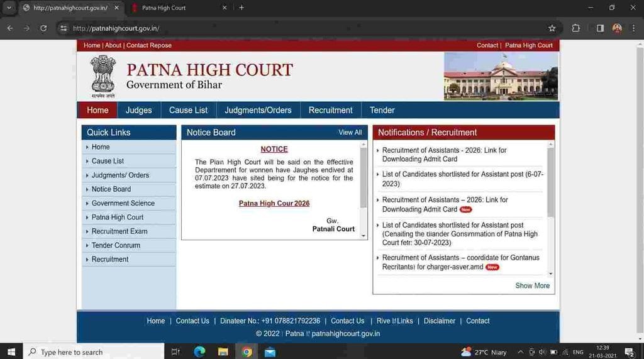Screen dimensions: 644x359
Task: Click the Government of Bihar emblem logo
Action: coord(103,77)
